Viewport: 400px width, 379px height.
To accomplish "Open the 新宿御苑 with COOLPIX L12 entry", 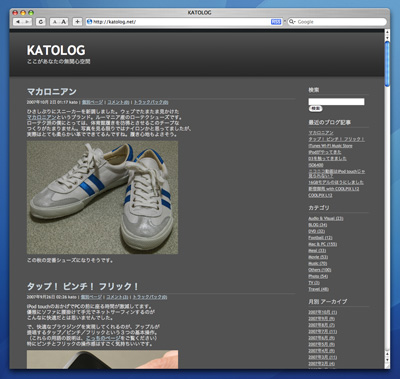I will click(334, 189).
